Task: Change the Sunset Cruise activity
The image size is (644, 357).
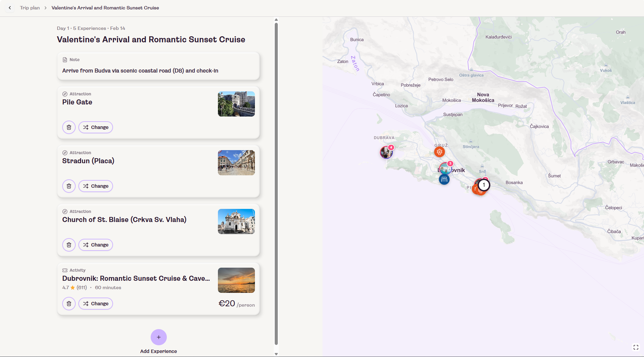Action: coord(96,304)
